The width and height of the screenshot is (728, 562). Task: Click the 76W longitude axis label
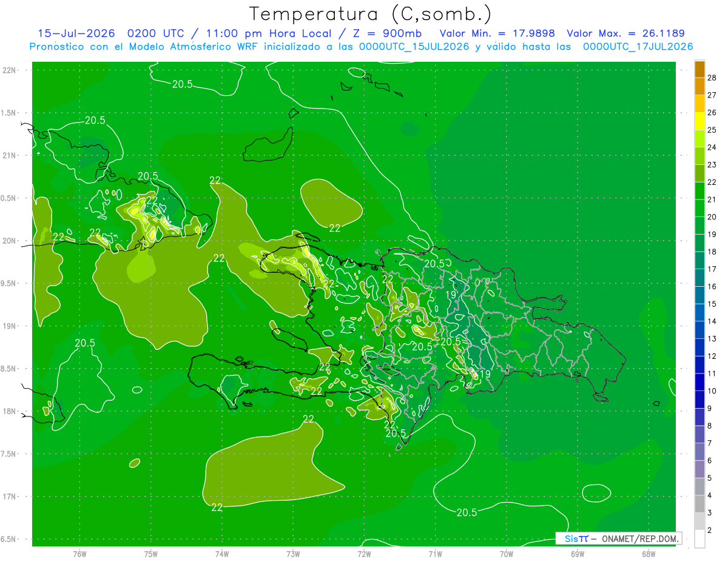coord(79,554)
